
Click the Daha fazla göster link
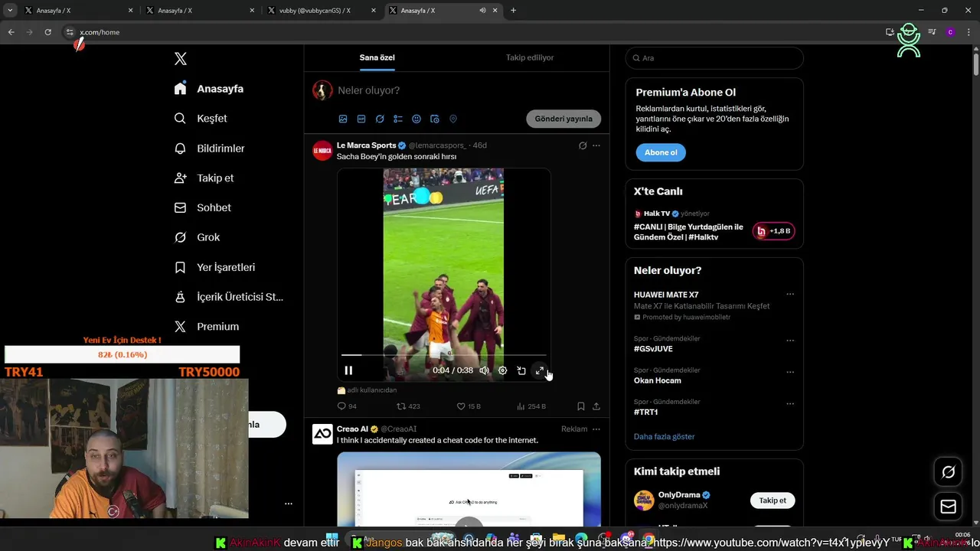click(664, 436)
